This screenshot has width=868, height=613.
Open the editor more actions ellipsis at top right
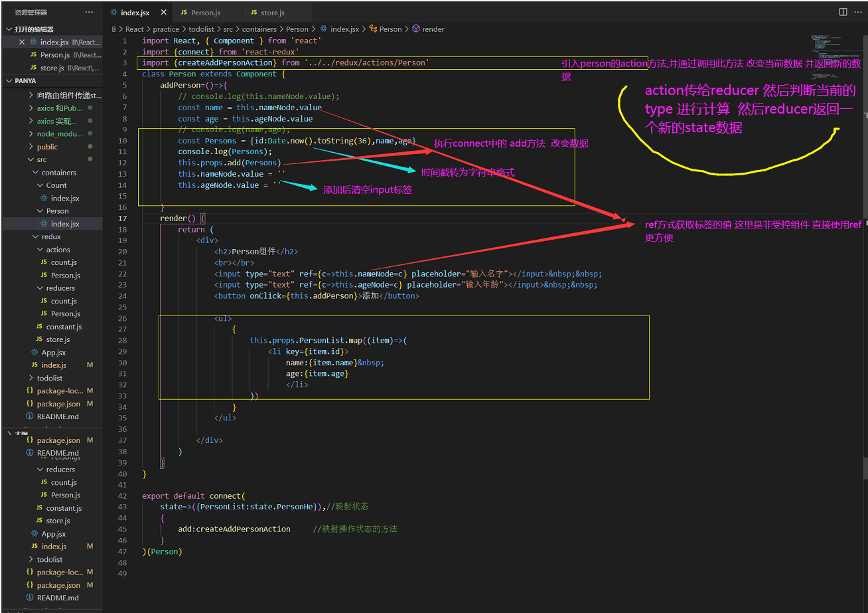point(859,12)
